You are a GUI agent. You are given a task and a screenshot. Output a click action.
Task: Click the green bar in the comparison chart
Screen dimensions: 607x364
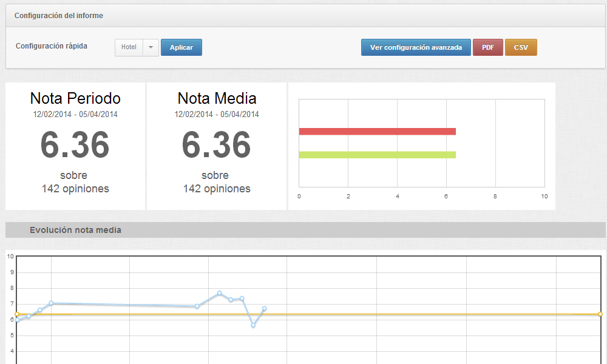click(376, 155)
